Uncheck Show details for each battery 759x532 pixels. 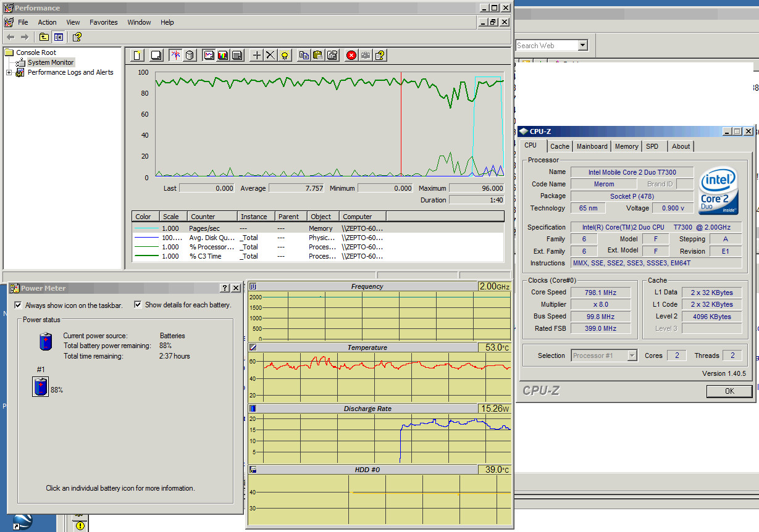(x=138, y=305)
